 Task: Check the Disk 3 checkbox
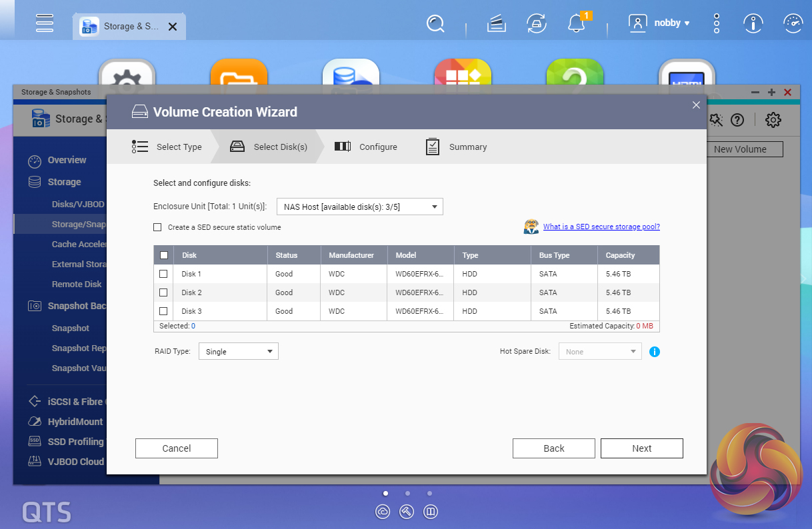pos(163,311)
